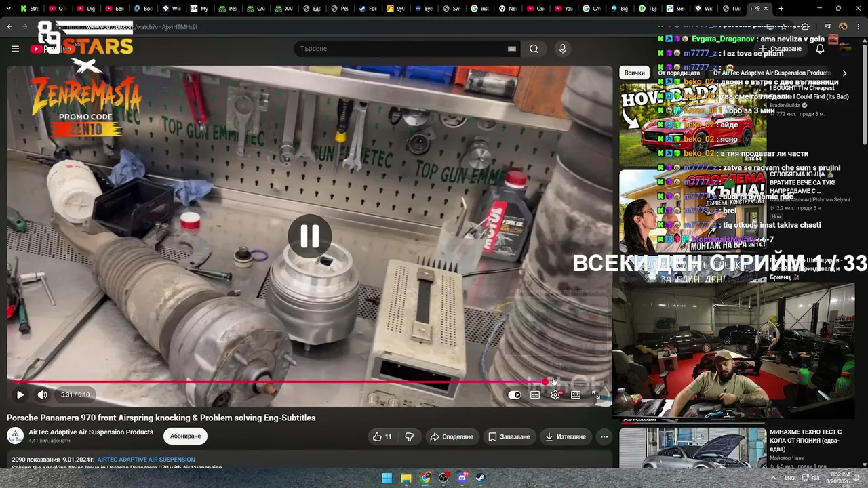Go forward in the browser
The width and height of the screenshot is (868, 488).
point(26,27)
